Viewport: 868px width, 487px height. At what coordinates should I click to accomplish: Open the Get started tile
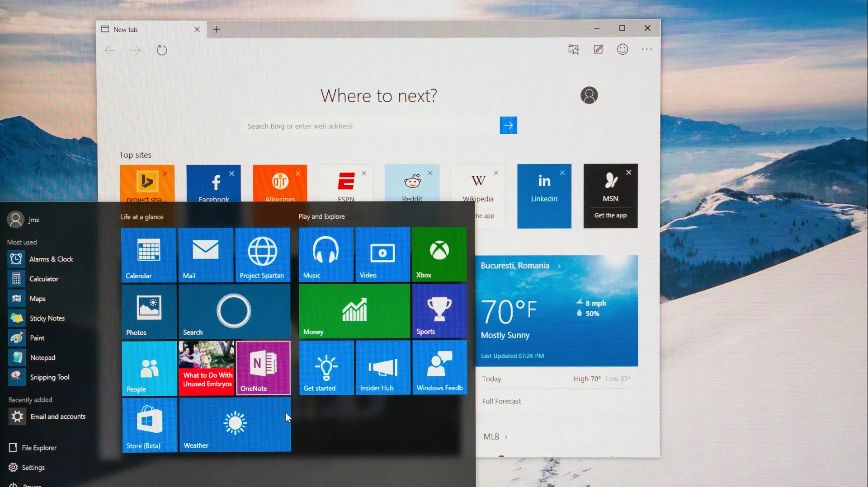(x=327, y=368)
